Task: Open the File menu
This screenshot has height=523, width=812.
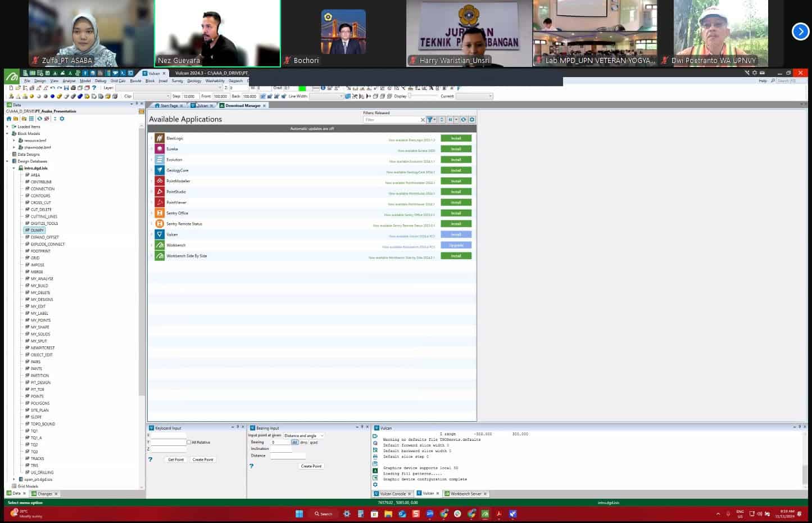Action: click(x=27, y=81)
